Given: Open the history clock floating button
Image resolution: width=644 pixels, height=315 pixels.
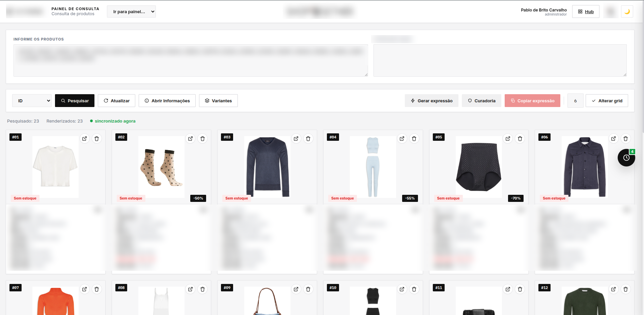Looking at the screenshot, I should [x=626, y=158].
